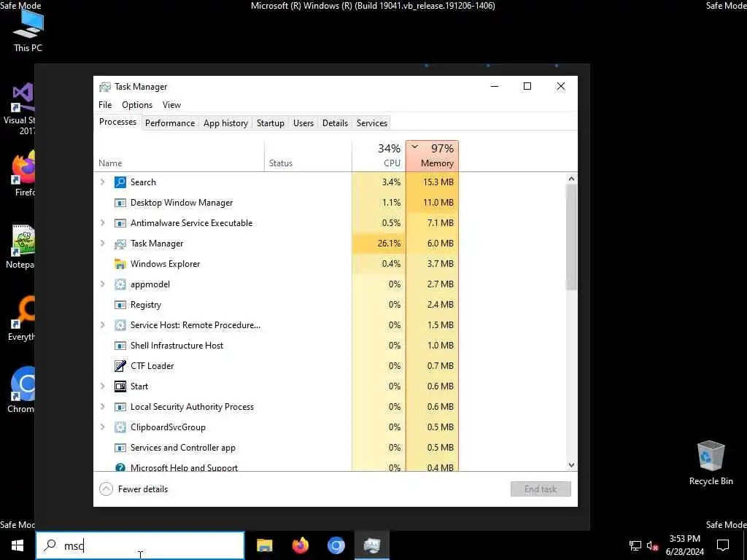This screenshot has height=560, width=747.
Task: Click the Microsoft Help and Support icon
Action: click(120, 467)
